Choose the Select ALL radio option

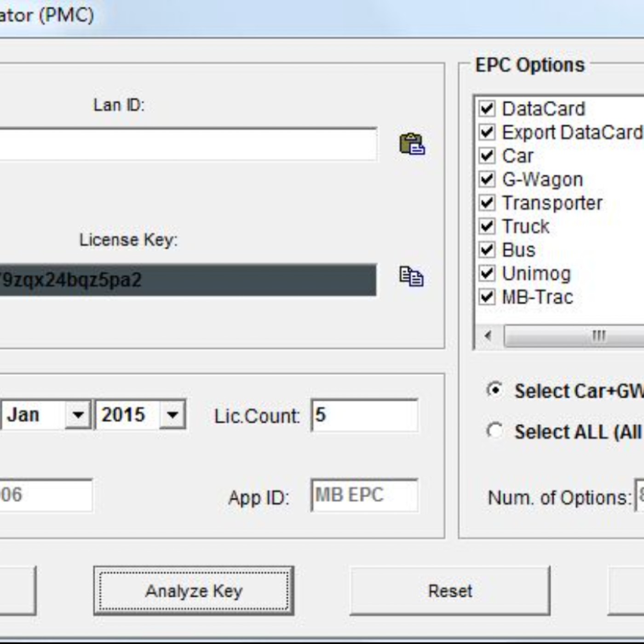click(x=494, y=431)
